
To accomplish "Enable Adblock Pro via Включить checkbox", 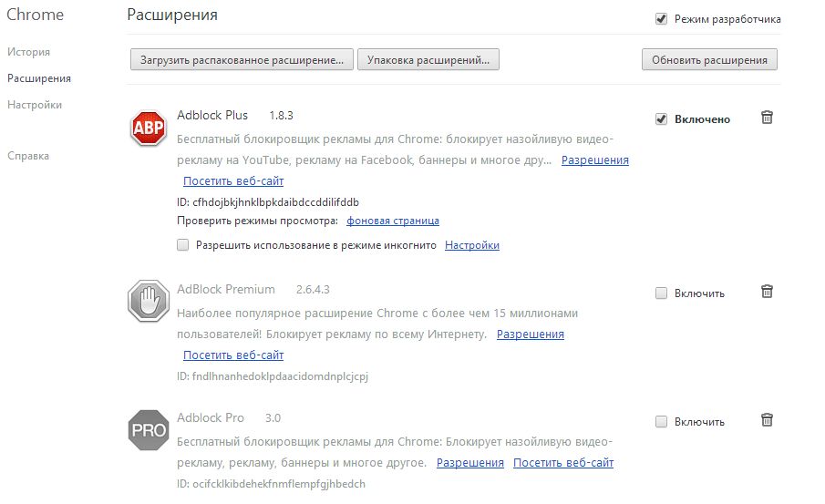I will tap(661, 421).
